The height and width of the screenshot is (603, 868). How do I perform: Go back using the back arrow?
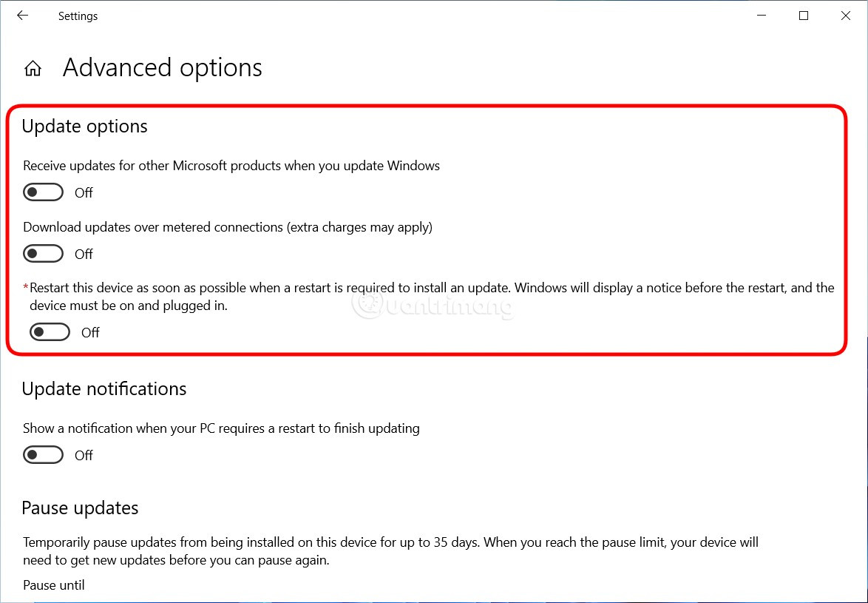(x=23, y=16)
